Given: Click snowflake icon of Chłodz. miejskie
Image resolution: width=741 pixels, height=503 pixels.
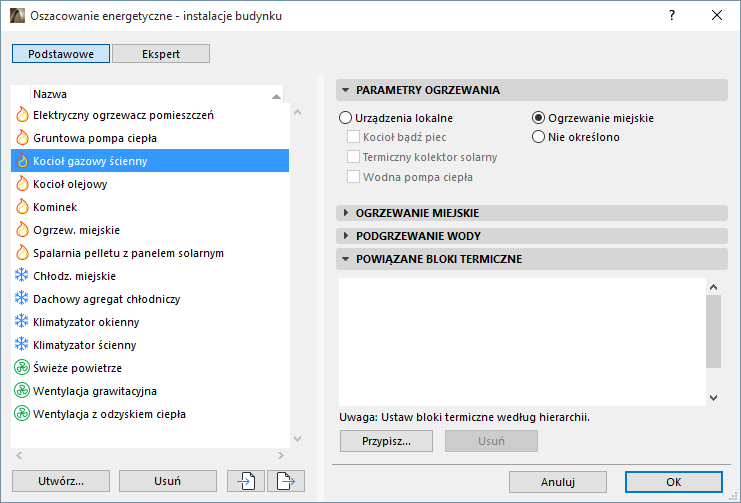Looking at the screenshot, I should pyautogui.click(x=22, y=276).
